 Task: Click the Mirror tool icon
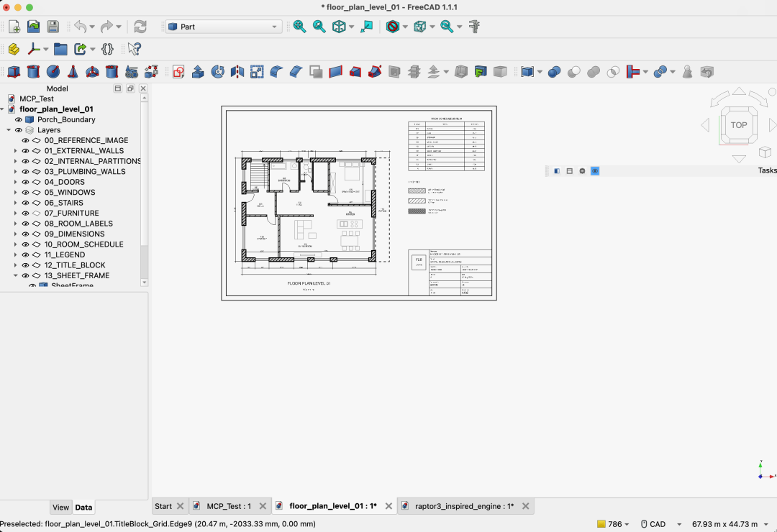tap(237, 72)
